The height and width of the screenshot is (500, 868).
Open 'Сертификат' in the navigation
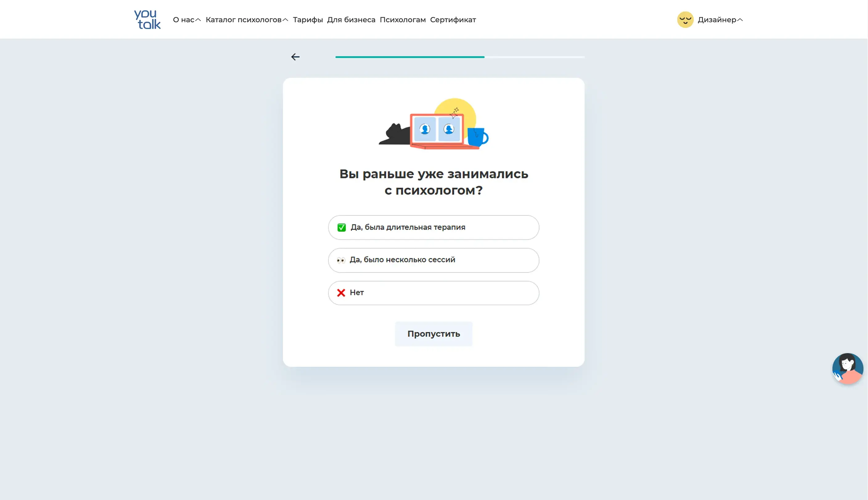coord(453,20)
